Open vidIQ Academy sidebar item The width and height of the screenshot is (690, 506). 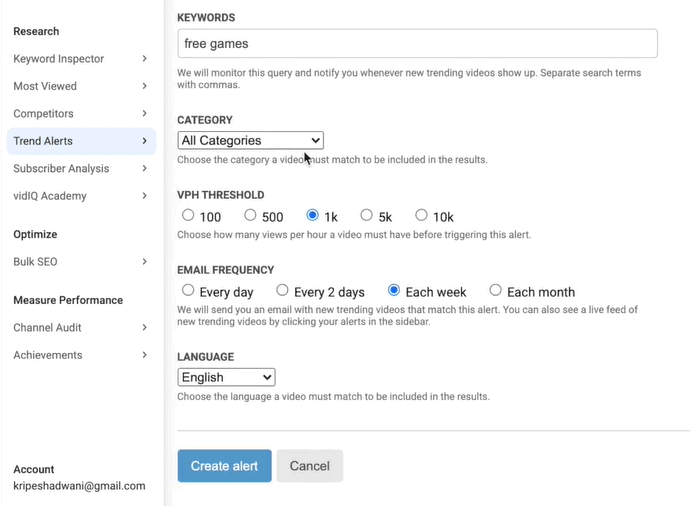(50, 196)
